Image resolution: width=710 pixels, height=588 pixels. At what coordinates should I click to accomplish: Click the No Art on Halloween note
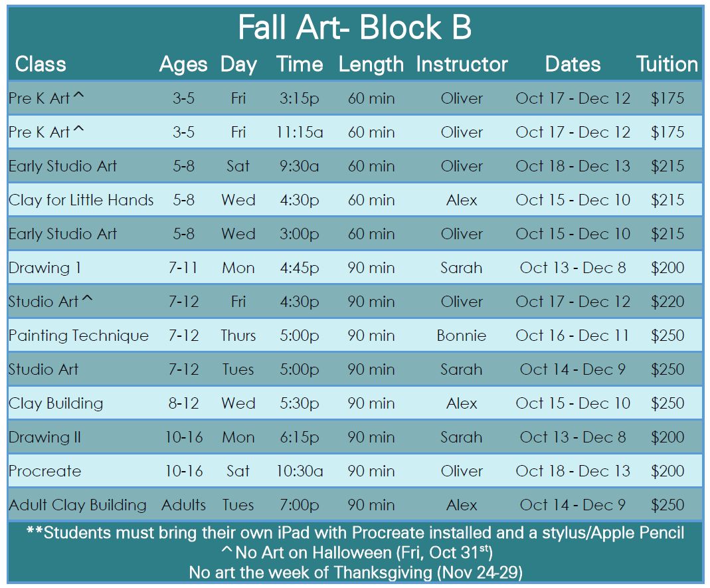click(355, 552)
